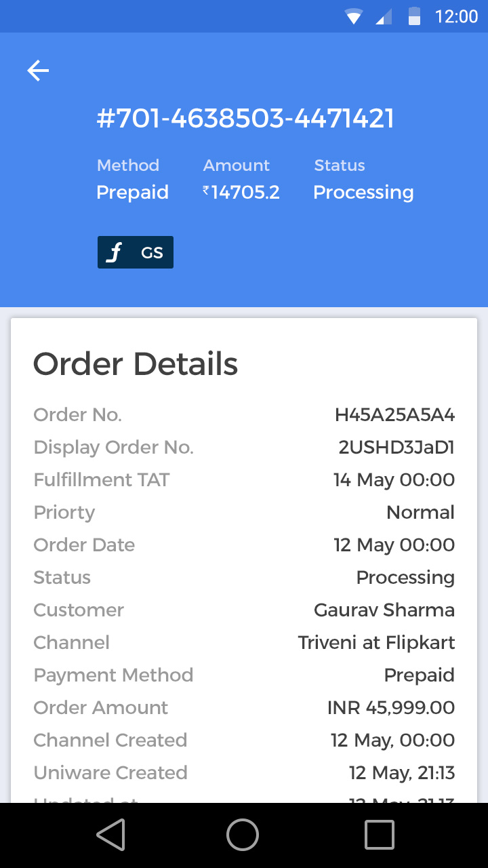Screen dimensions: 488x868
Task: Tap channel Triveni at Flipkart
Action: click(376, 643)
